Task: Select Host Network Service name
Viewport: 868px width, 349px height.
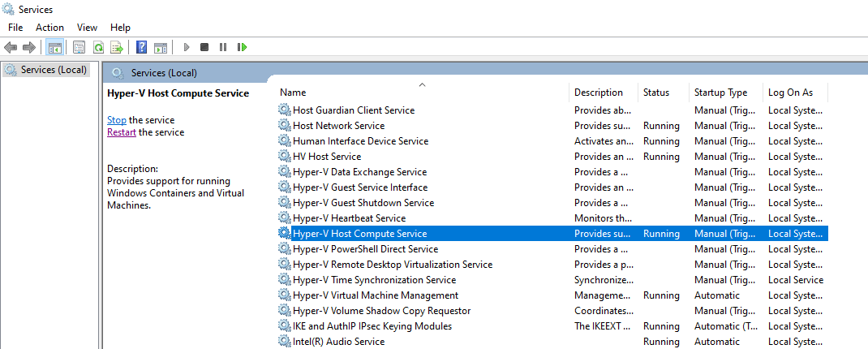Action: tap(338, 125)
